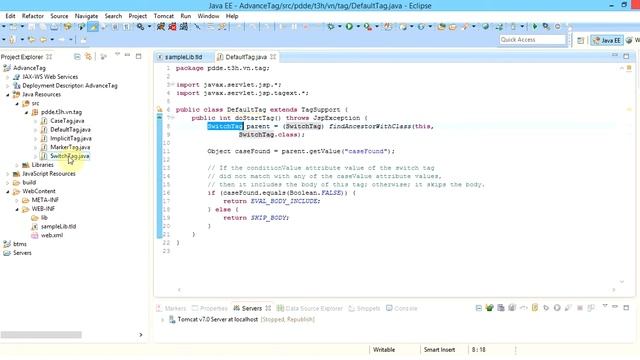Open the Run button dropdown arrow

pos(358,27)
